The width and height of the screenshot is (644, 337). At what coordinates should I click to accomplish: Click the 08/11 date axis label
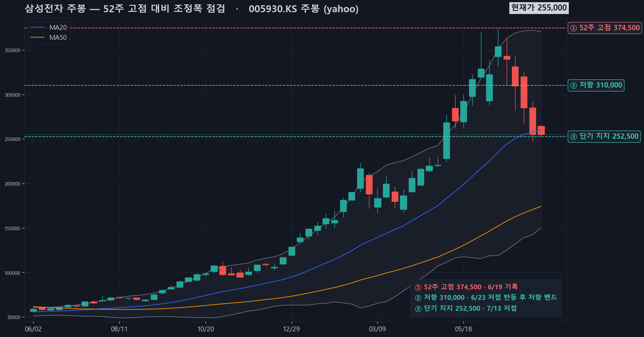(119, 328)
